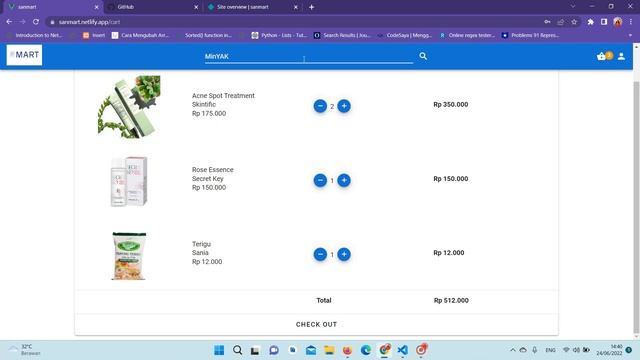Open the Problems bookmark
640x360 pixels.
coord(531,36)
